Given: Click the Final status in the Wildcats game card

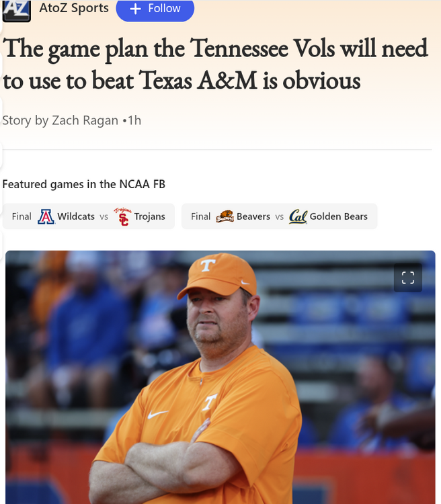Looking at the screenshot, I should tap(22, 216).
